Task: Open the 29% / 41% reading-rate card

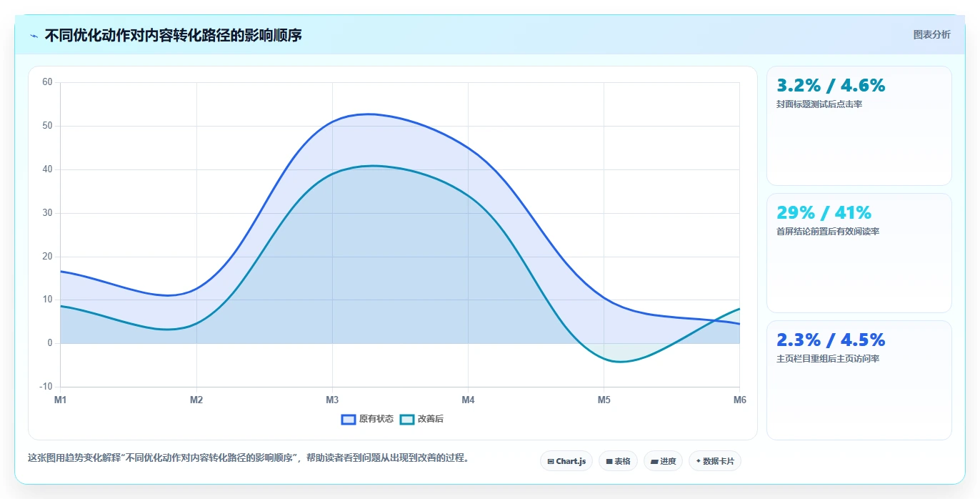Action: pyautogui.click(x=859, y=253)
